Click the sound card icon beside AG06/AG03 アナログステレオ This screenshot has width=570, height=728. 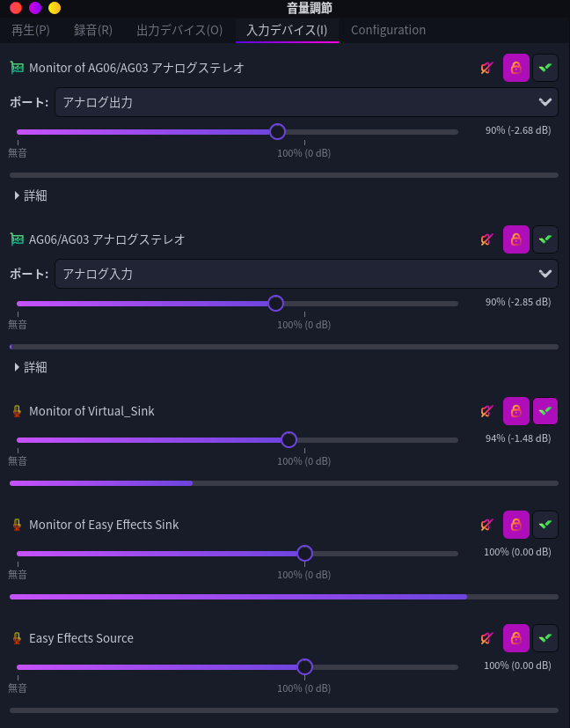pos(17,239)
